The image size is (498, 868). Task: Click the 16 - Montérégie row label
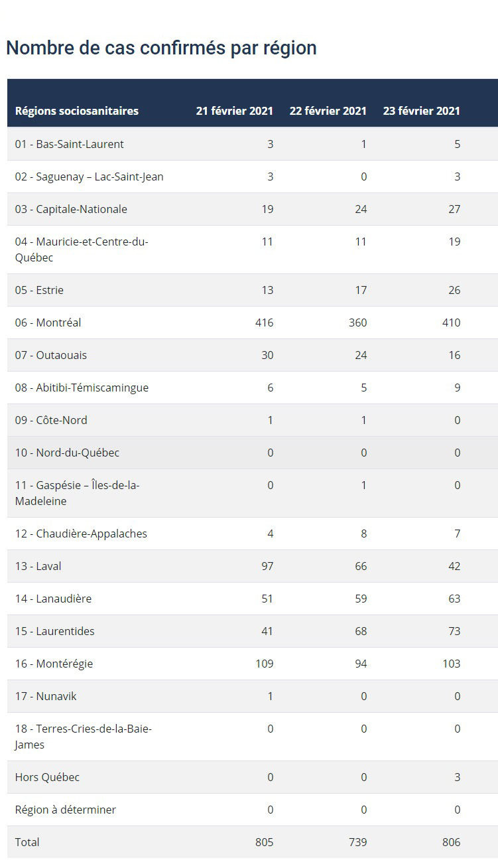[54, 664]
